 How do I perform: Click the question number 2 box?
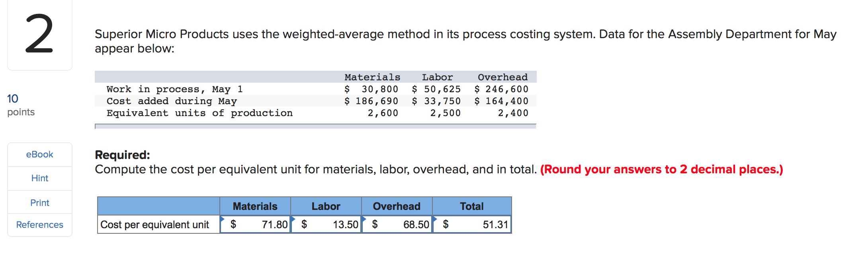click(x=39, y=35)
